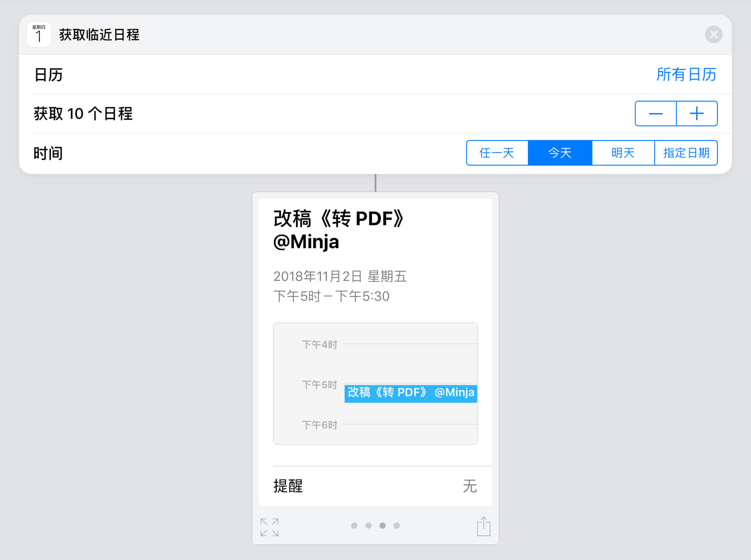Click the calendar action icon

(x=39, y=34)
